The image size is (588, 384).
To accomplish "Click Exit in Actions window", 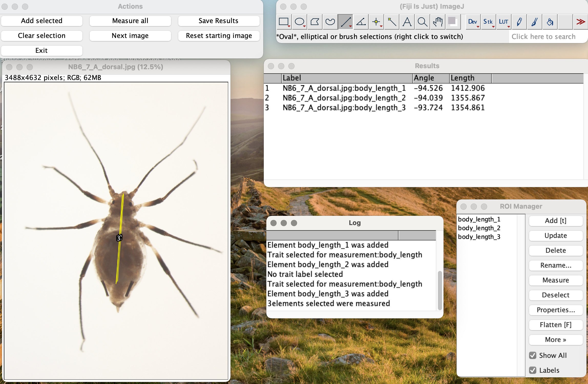I will 42,50.
